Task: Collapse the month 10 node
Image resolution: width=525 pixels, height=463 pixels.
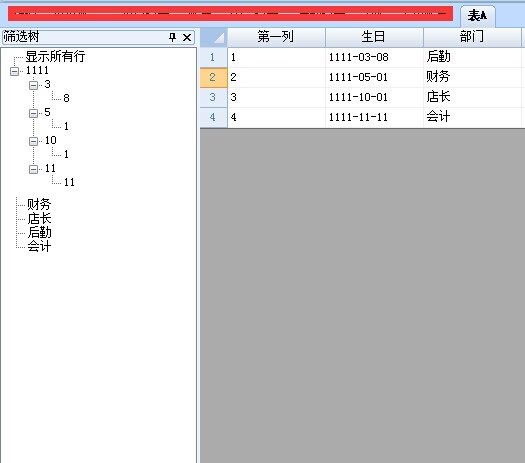Action: click(33, 141)
